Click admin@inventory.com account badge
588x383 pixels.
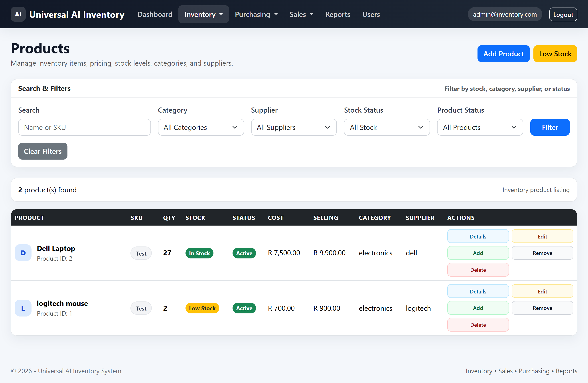[505, 14]
